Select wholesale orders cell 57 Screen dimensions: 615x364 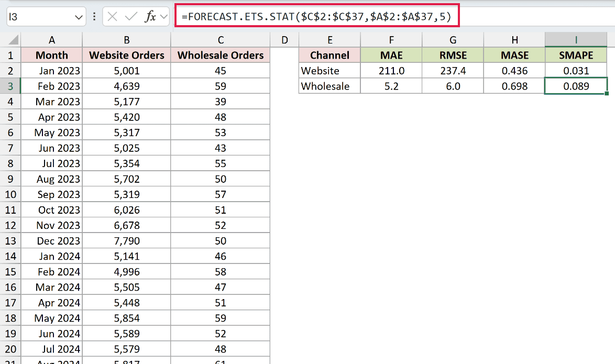click(221, 194)
